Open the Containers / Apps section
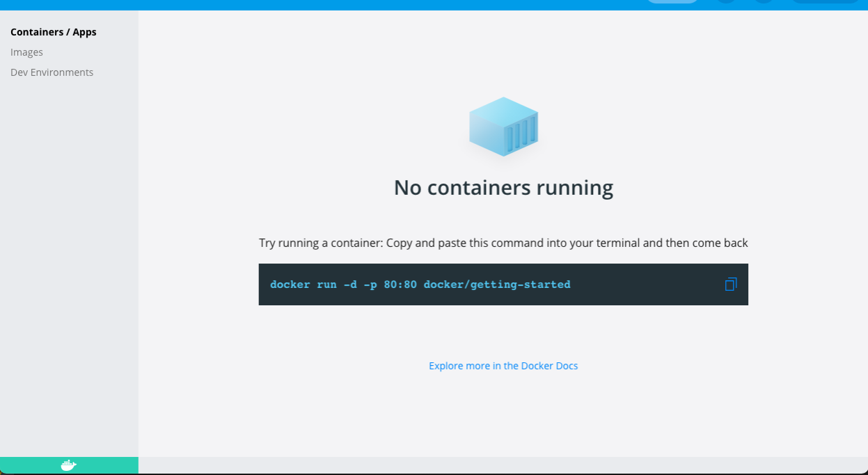 pyautogui.click(x=54, y=32)
